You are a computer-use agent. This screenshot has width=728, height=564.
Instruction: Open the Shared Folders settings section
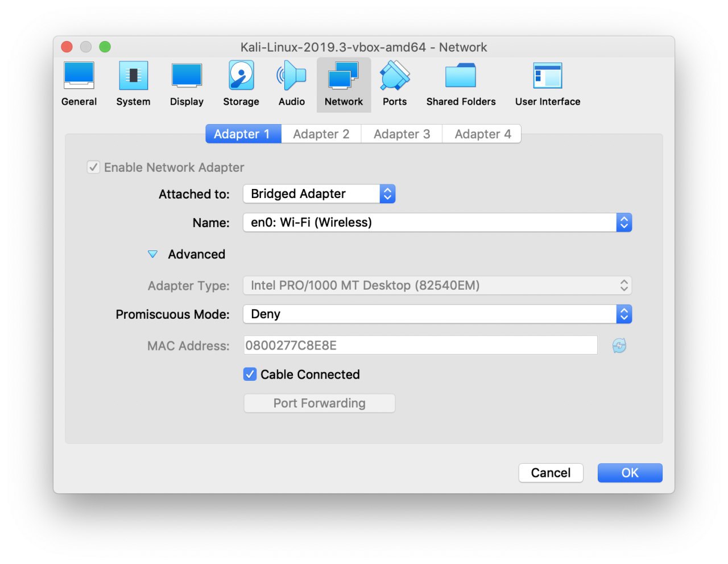[x=461, y=84]
